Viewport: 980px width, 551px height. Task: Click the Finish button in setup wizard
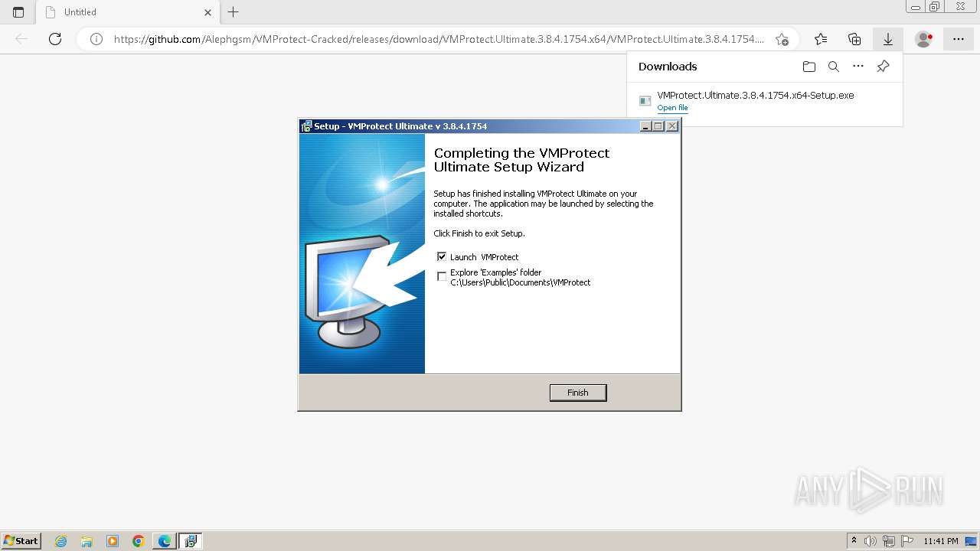coord(578,393)
